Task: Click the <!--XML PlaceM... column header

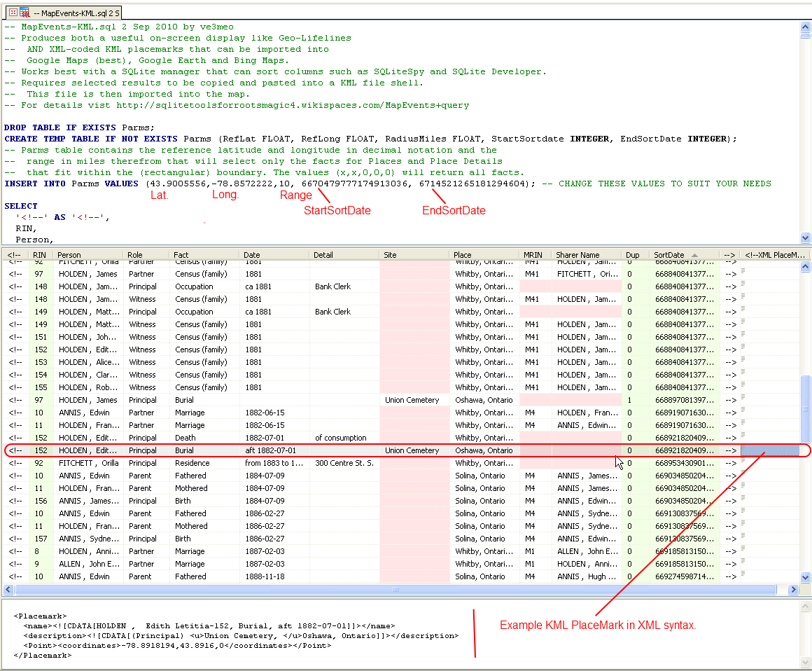Action: [x=775, y=255]
